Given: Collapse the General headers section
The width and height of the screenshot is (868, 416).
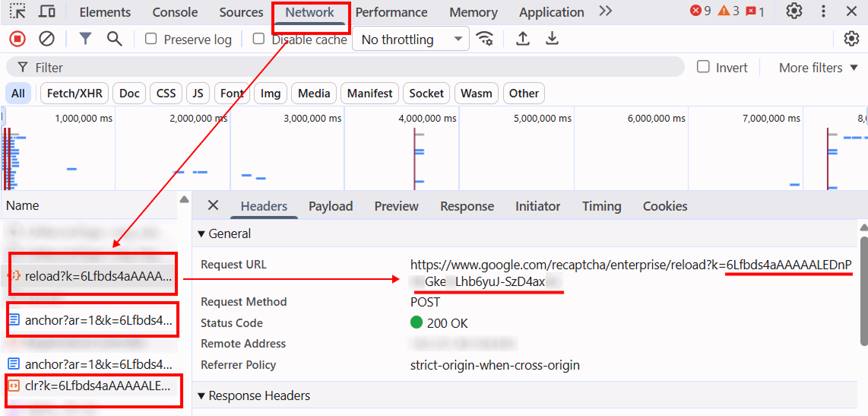Looking at the screenshot, I should point(201,233).
